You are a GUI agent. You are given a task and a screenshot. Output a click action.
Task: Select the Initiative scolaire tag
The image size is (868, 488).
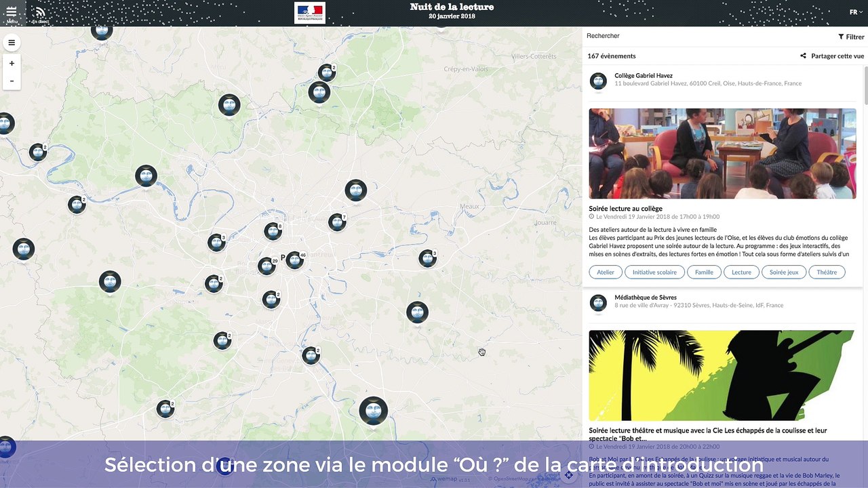(x=654, y=272)
